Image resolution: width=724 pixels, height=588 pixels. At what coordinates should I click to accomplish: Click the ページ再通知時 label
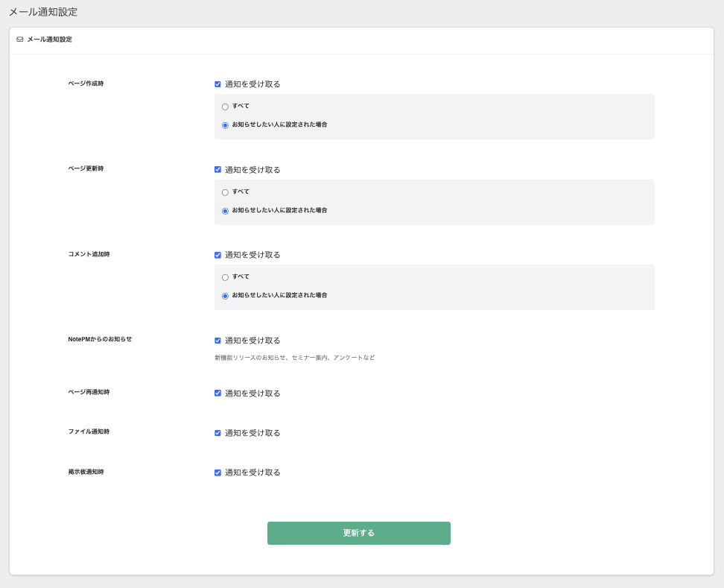(89, 392)
